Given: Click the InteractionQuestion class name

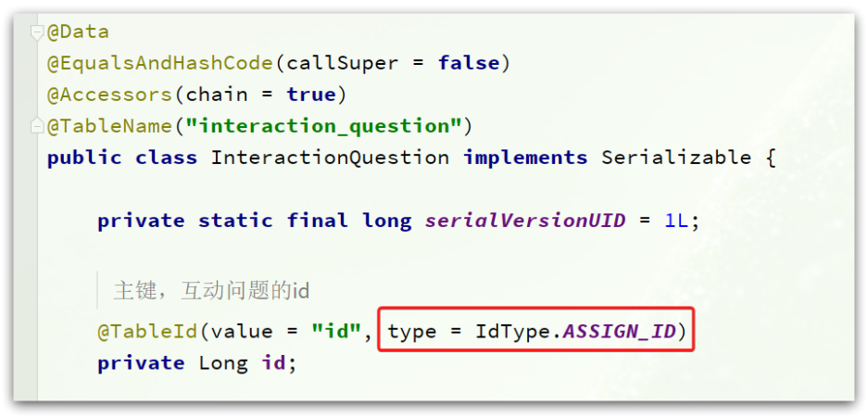Looking at the screenshot, I should tap(330, 158).
